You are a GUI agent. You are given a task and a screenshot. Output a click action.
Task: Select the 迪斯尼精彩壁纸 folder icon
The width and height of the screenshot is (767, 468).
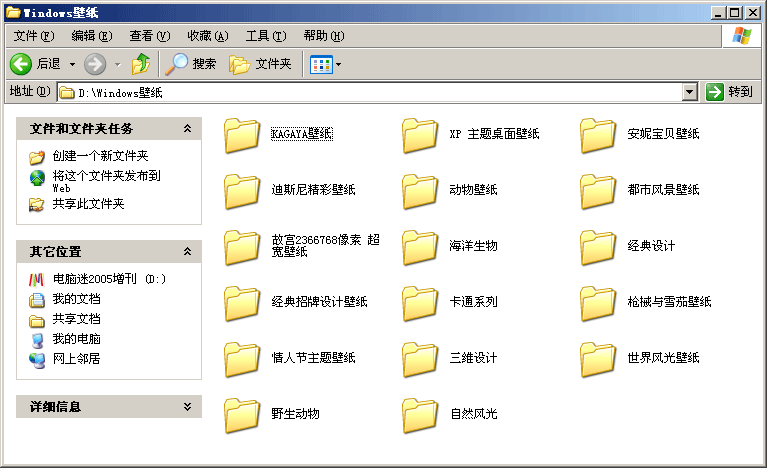point(242,191)
